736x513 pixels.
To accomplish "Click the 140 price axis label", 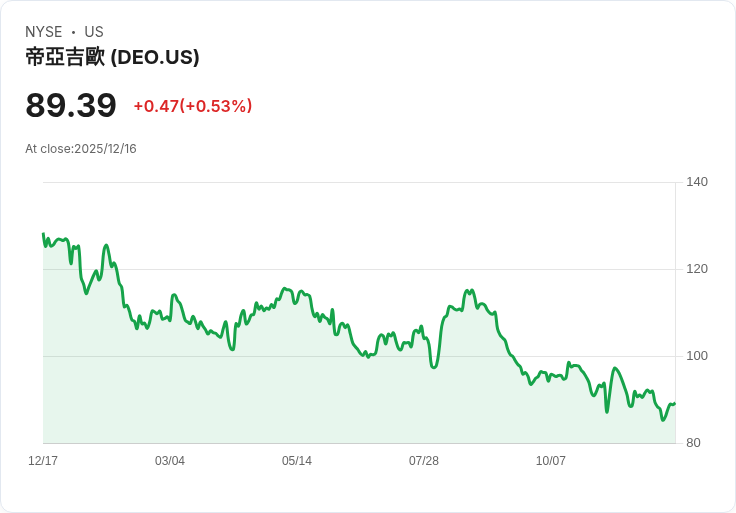I will (x=697, y=182).
